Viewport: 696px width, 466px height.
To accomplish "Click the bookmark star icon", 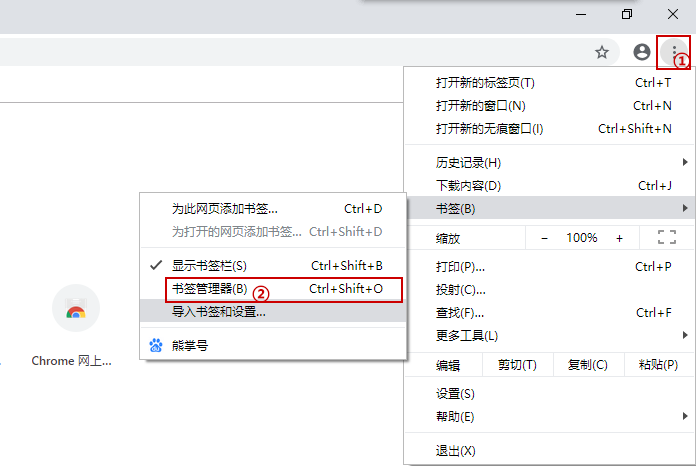I will [x=602, y=52].
